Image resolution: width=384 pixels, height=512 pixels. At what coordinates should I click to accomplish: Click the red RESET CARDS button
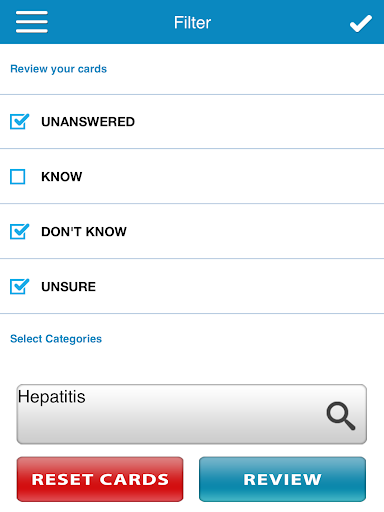pyautogui.click(x=100, y=479)
